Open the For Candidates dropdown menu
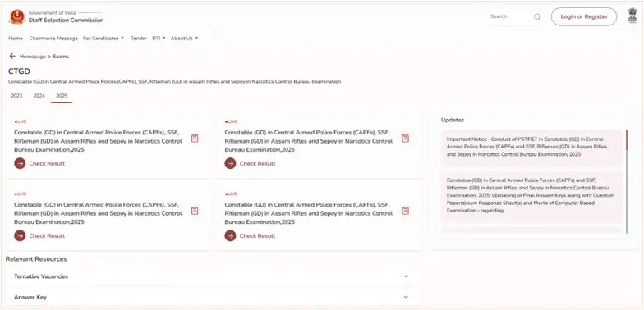 click(103, 38)
